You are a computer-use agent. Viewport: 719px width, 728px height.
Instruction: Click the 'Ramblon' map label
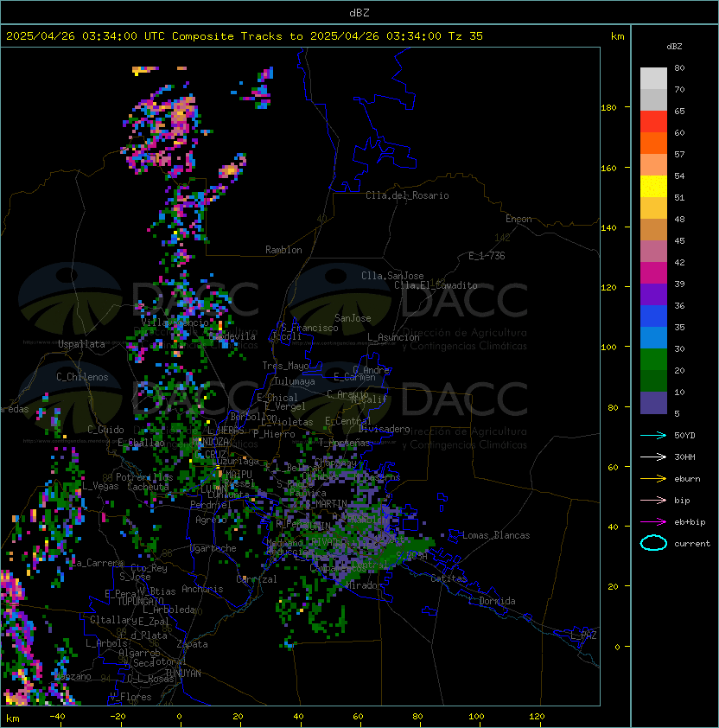pyautogui.click(x=283, y=250)
